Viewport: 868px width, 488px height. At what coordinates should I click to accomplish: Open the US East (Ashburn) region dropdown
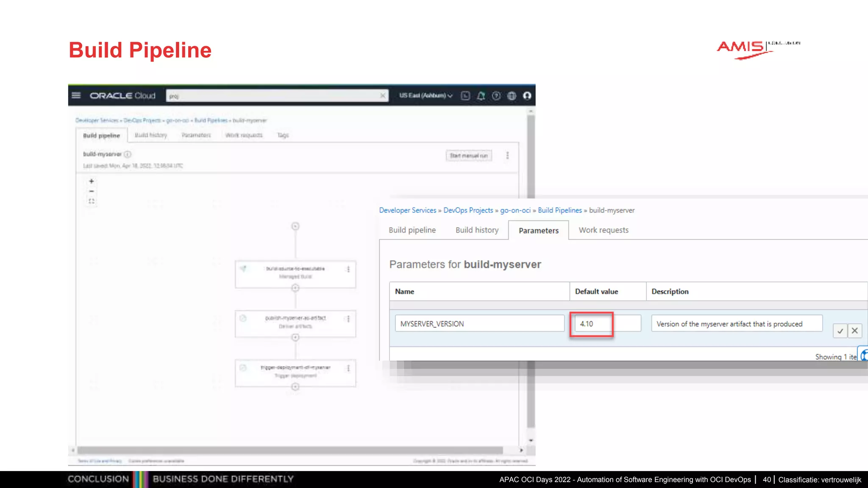pyautogui.click(x=426, y=96)
